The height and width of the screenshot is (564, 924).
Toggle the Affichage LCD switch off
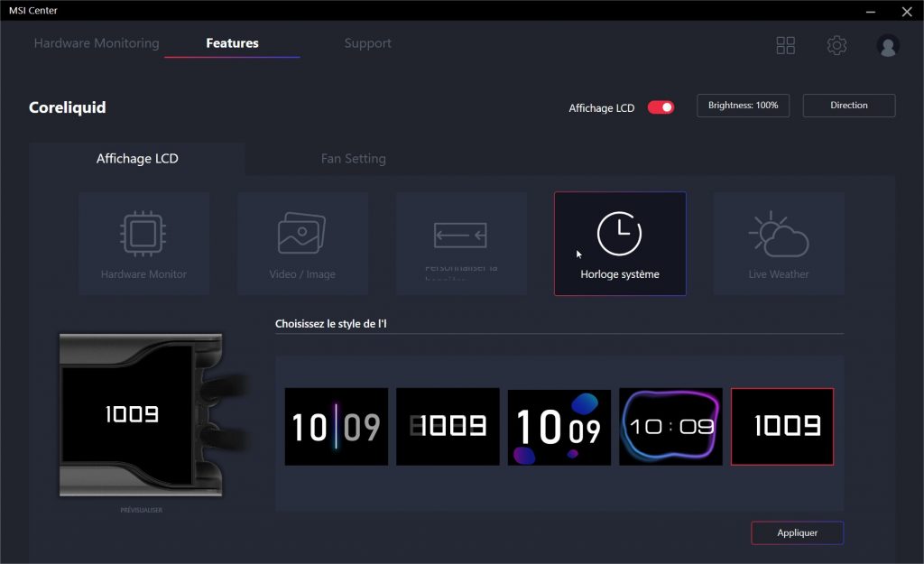coord(661,107)
